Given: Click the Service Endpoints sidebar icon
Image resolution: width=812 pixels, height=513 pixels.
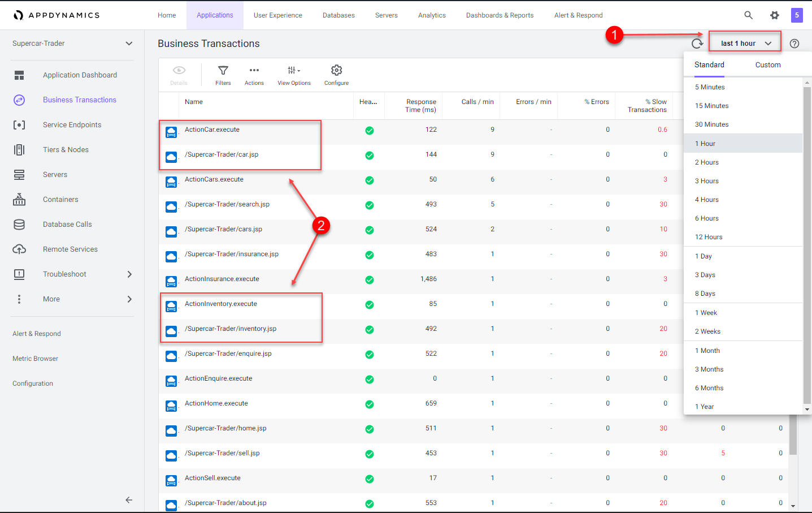Looking at the screenshot, I should pyautogui.click(x=19, y=125).
